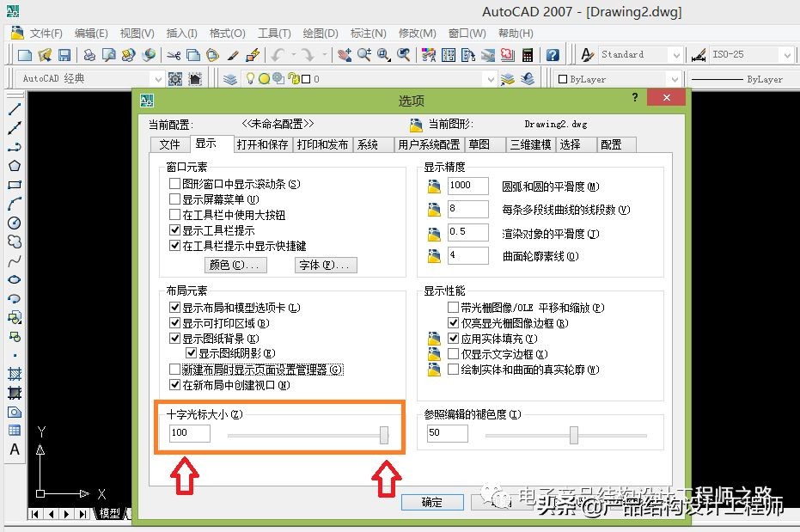Screen dimensions: 800x532
Task: Select the Multiline Text A tool
Action: point(15,449)
